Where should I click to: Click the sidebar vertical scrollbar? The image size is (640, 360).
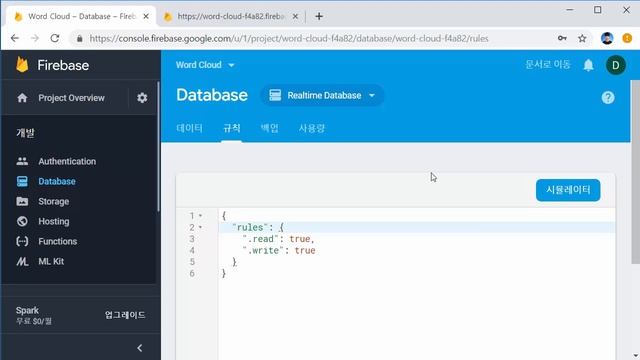point(158,146)
